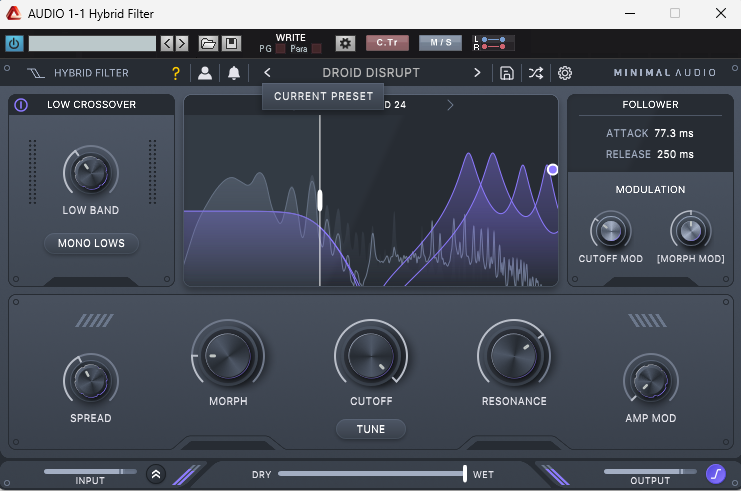Viewport: 741px width, 491px height.
Task: Toggle the purple soft-clip curve icon
Action: pos(716,474)
